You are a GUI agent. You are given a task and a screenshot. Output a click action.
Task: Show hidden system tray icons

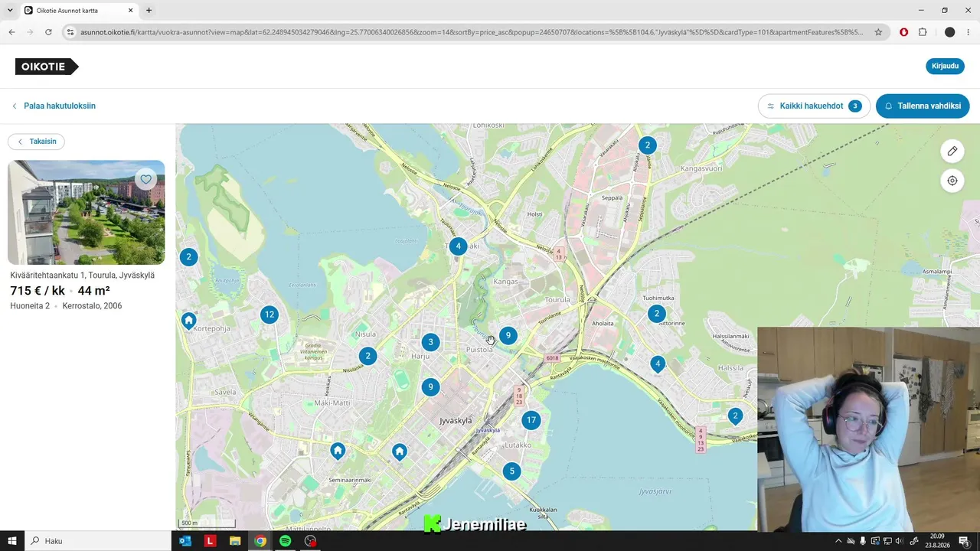point(838,541)
